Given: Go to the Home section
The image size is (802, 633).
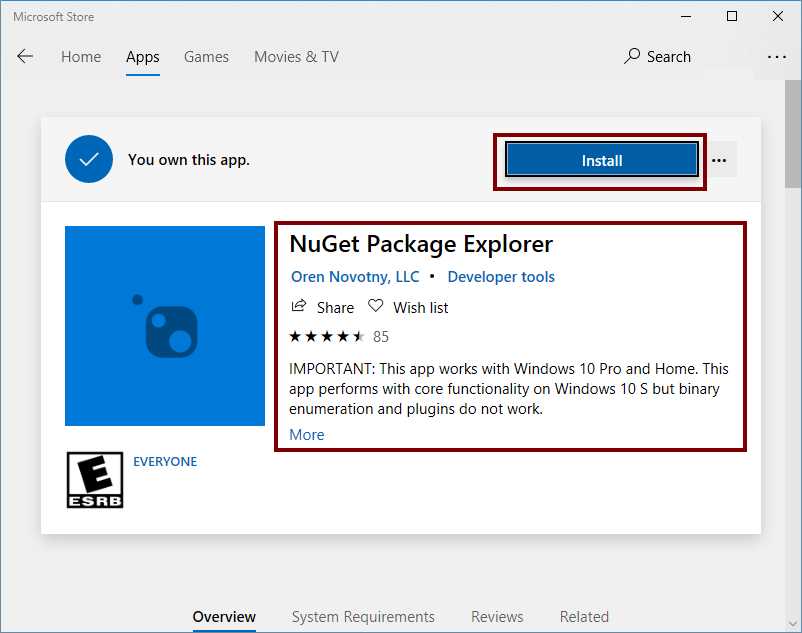Looking at the screenshot, I should pos(81,57).
